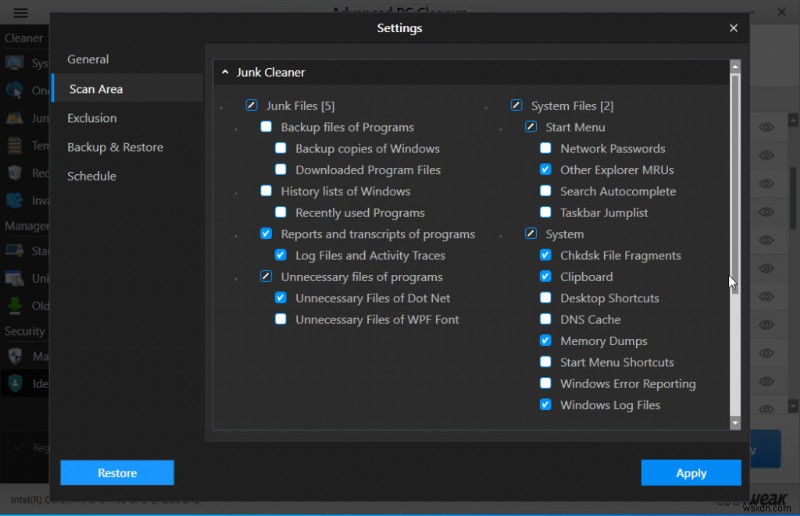The height and width of the screenshot is (516, 800).
Task: Uncheck Reports and transcripts of programs
Action: tap(266, 233)
